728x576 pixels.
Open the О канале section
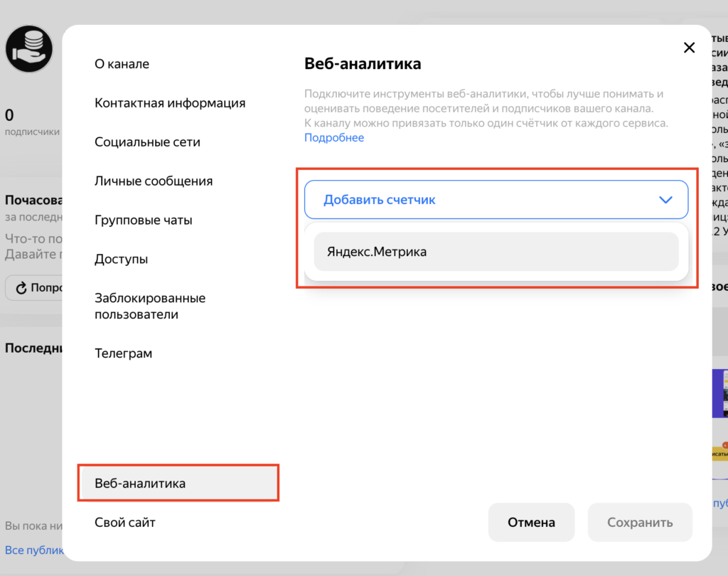tap(122, 64)
